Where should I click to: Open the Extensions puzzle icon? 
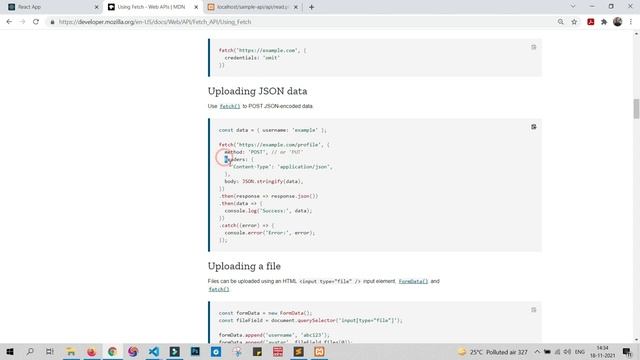point(604,22)
